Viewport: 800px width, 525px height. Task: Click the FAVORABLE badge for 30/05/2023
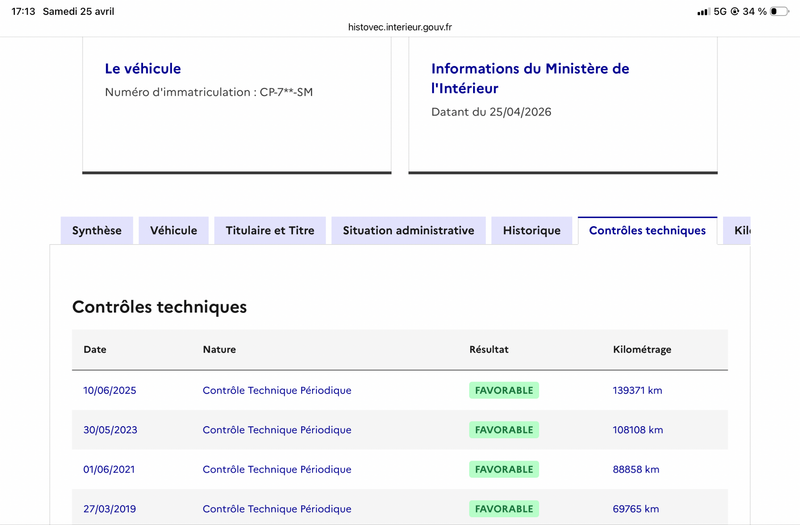coord(504,430)
